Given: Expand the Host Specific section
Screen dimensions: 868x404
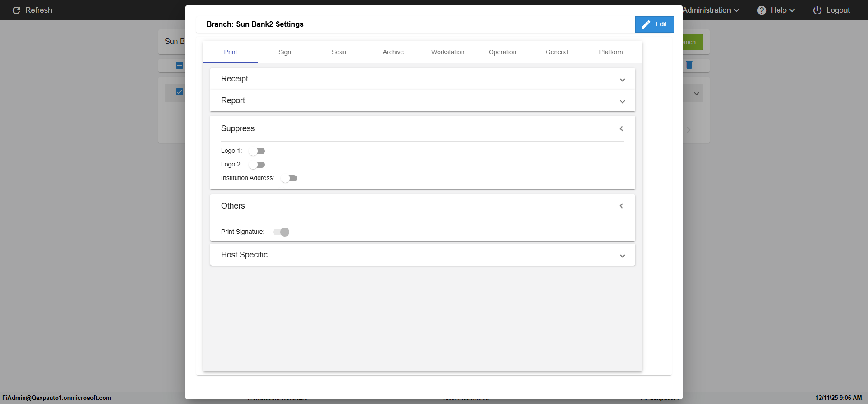Looking at the screenshot, I should [622, 256].
